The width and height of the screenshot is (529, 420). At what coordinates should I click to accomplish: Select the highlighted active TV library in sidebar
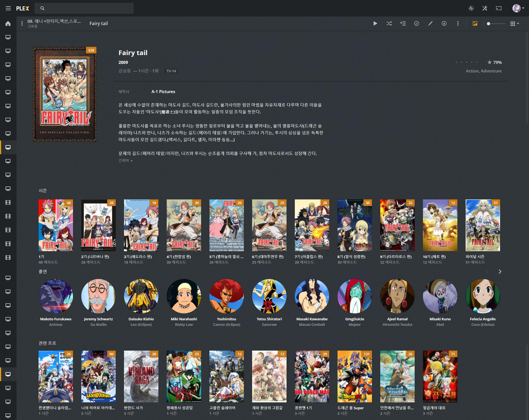(x=8, y=147)
